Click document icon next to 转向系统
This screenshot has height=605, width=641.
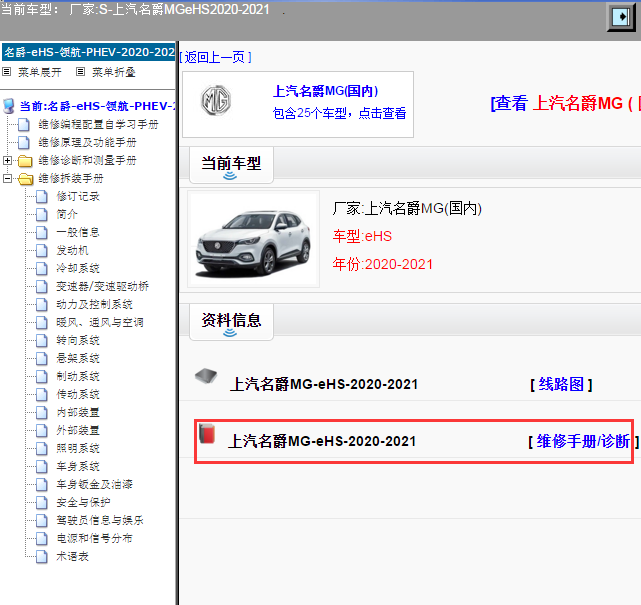click(41, 341)
